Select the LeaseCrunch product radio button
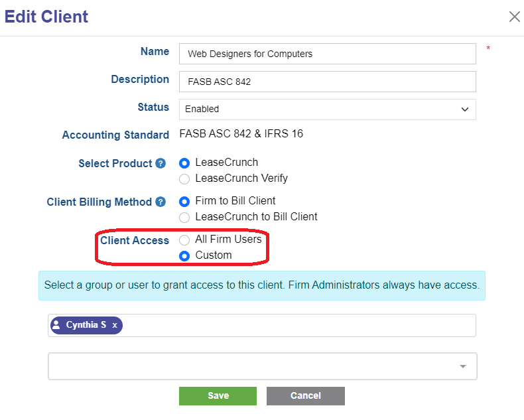This screenshot has height=420, width=524. click(x=184, y=163)
